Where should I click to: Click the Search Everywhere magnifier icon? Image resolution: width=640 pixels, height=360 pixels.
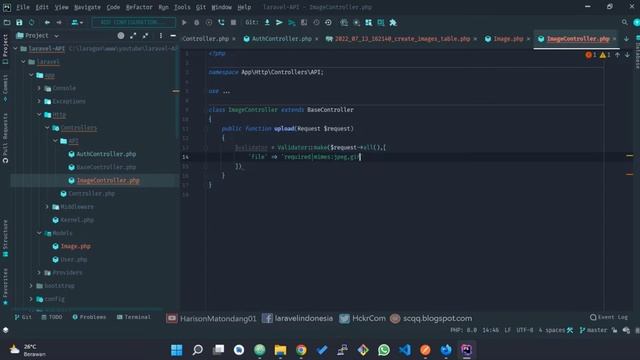[624, 22]
